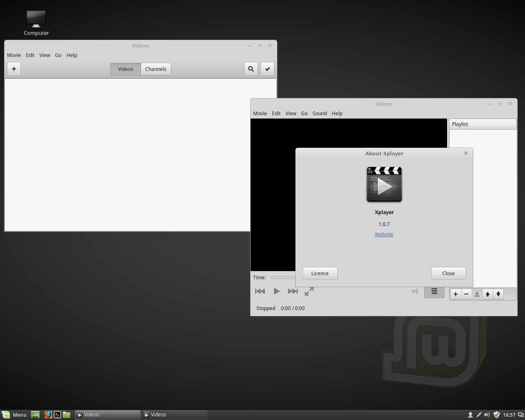This screenshot has width=525, height=420.
Task: Launch Firefox from the panel
Action: click(48, 415)
